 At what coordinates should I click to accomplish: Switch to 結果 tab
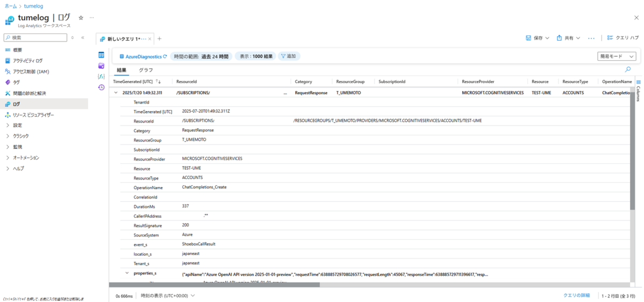[122, 70]
